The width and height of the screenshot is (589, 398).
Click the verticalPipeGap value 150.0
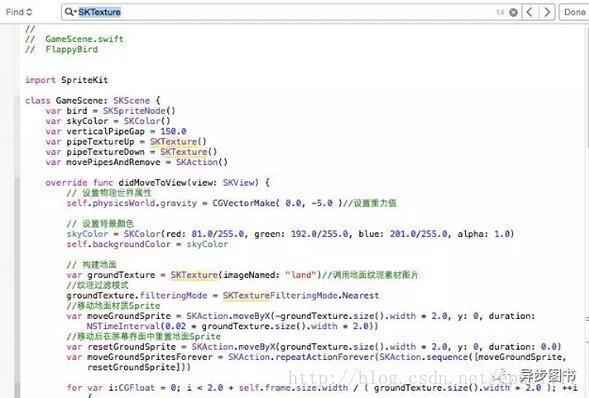[x=173, y=131]
